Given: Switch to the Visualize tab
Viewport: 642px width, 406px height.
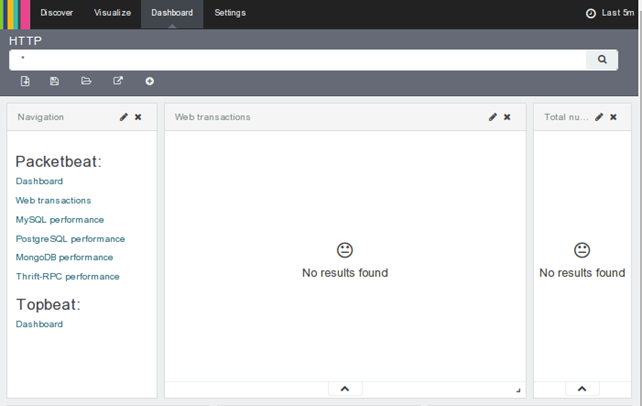Looking at the screenshot, I should tap(112, 13).
